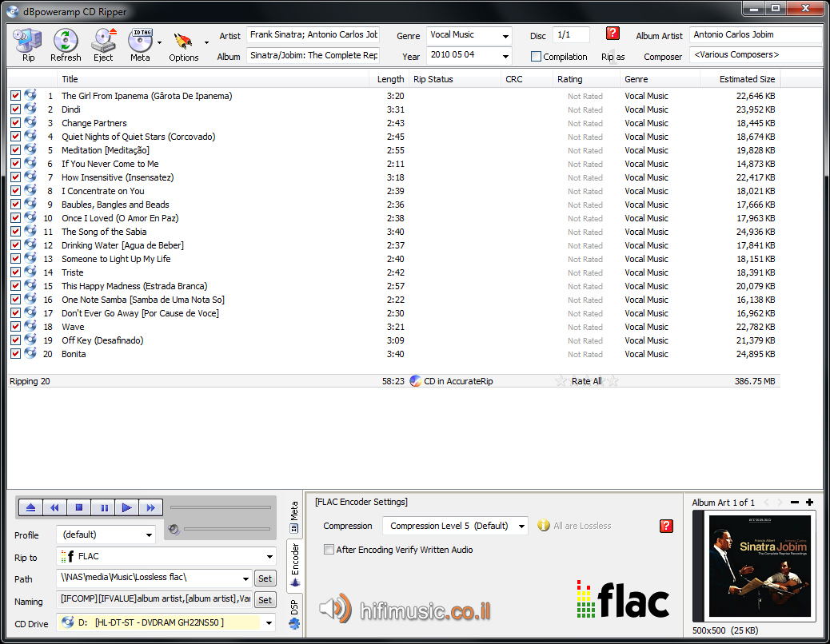Open the Path dropdown

[245, 578]
